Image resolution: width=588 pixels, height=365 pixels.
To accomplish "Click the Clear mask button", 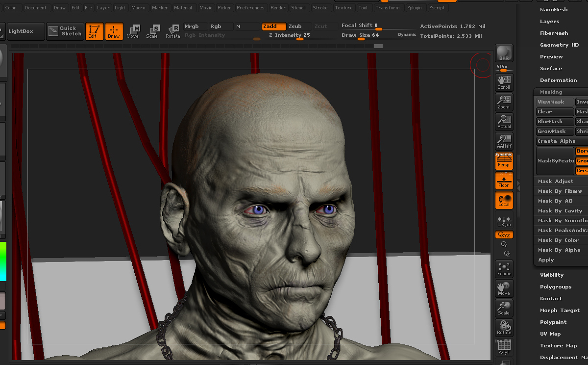I will click(555, 112).
